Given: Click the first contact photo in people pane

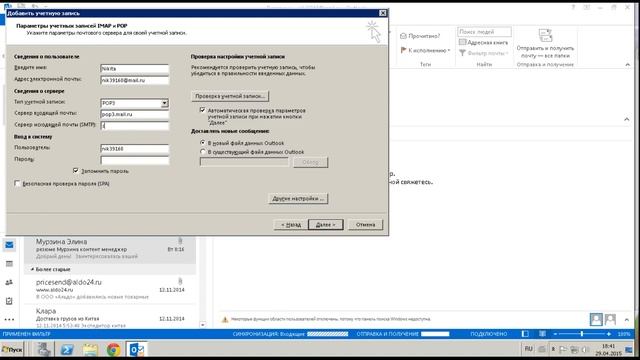Looking at the screenshot, I should 596,319.
